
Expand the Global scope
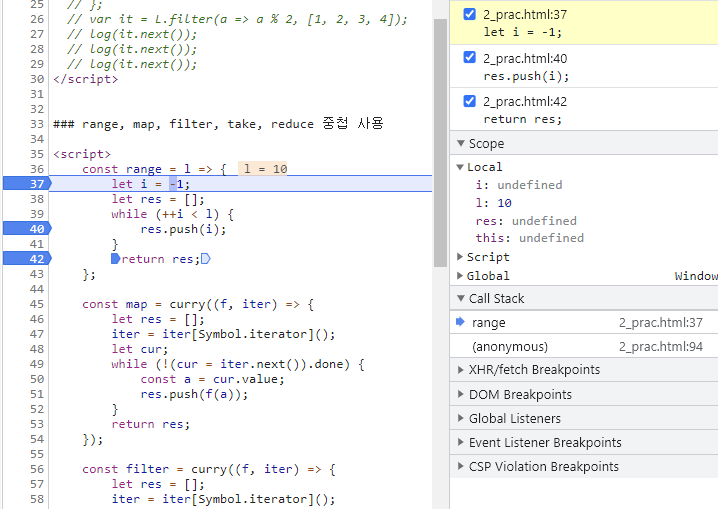[x=460, y=276]
